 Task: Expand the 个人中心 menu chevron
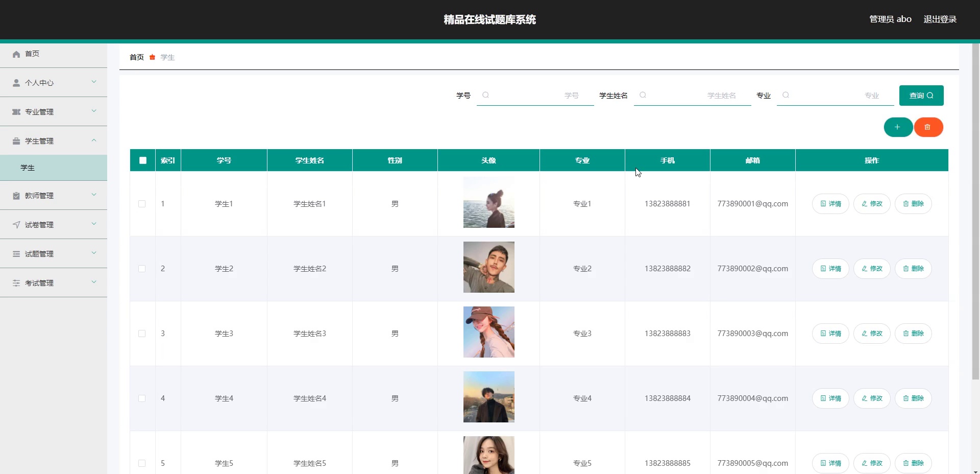click(x=94, y=82)
